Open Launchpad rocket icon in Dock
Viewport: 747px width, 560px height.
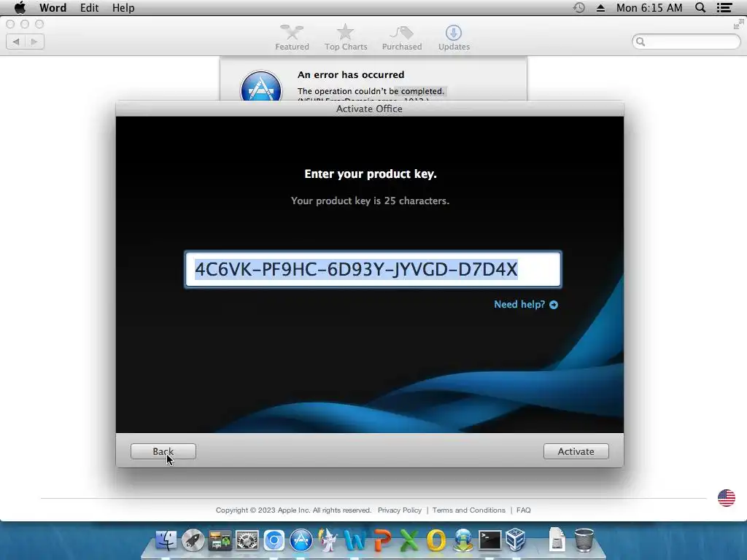tap(193, 540)
